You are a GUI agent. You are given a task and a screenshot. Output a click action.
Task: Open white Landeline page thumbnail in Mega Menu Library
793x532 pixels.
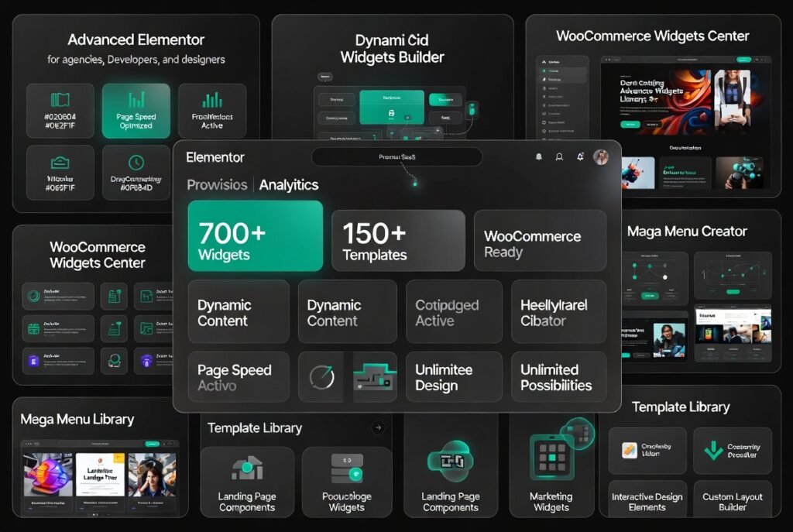[100, 475]
